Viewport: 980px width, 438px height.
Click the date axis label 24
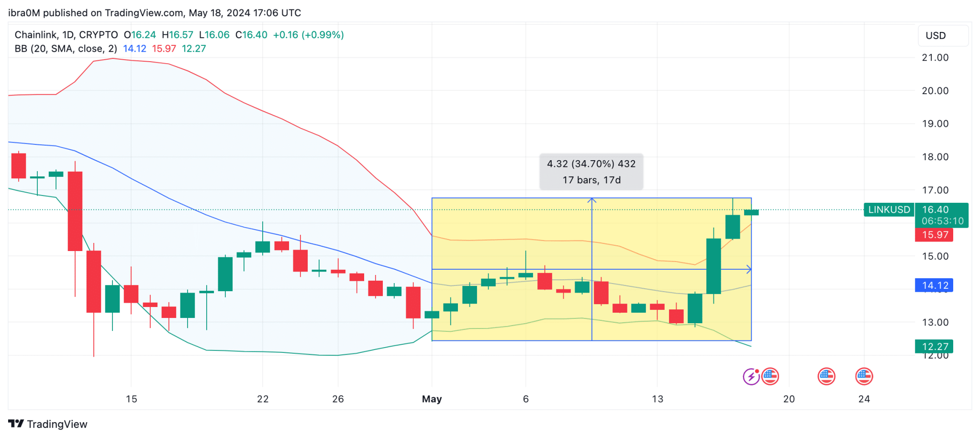(x=864, y=399)
